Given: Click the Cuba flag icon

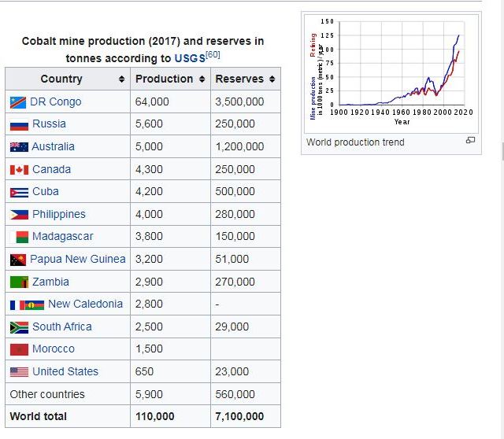Looking at the screenshot, I should (19, 192).
